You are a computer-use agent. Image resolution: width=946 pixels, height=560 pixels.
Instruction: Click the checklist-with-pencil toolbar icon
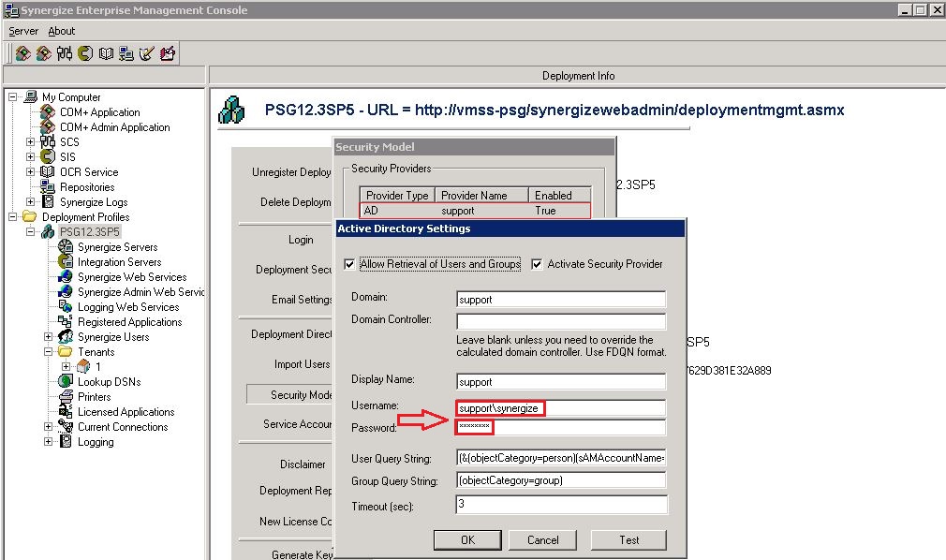(147, 53)
